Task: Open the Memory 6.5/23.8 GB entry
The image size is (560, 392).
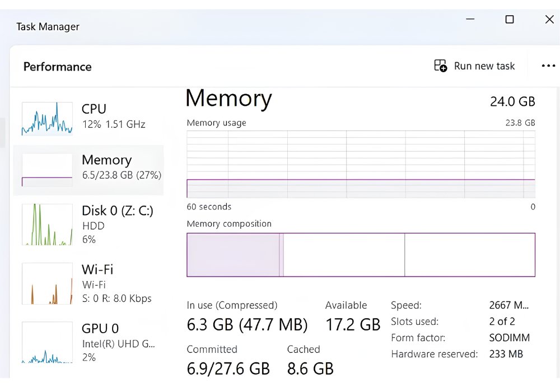Action: (88, 170)
